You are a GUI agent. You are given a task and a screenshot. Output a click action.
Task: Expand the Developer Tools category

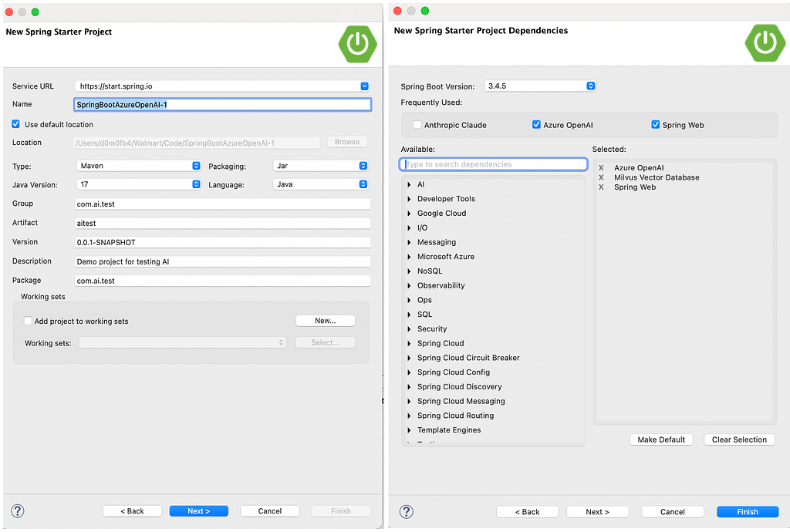coord(409,199)
